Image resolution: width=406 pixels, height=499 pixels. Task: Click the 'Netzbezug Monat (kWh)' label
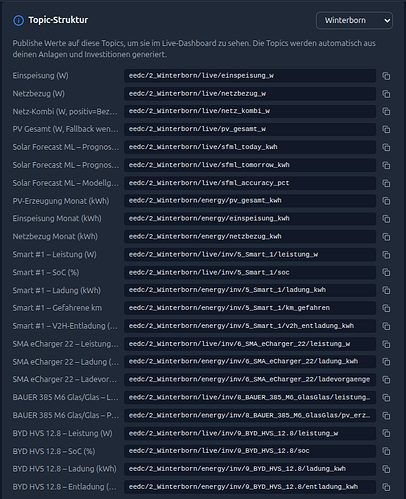pyautogui.click(x=55, y=237)
